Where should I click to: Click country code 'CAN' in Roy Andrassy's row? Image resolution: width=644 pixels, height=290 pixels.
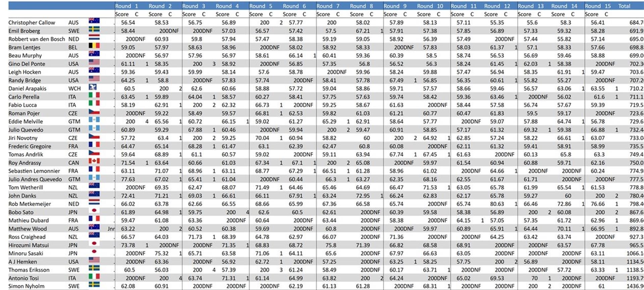pos(74,163)
